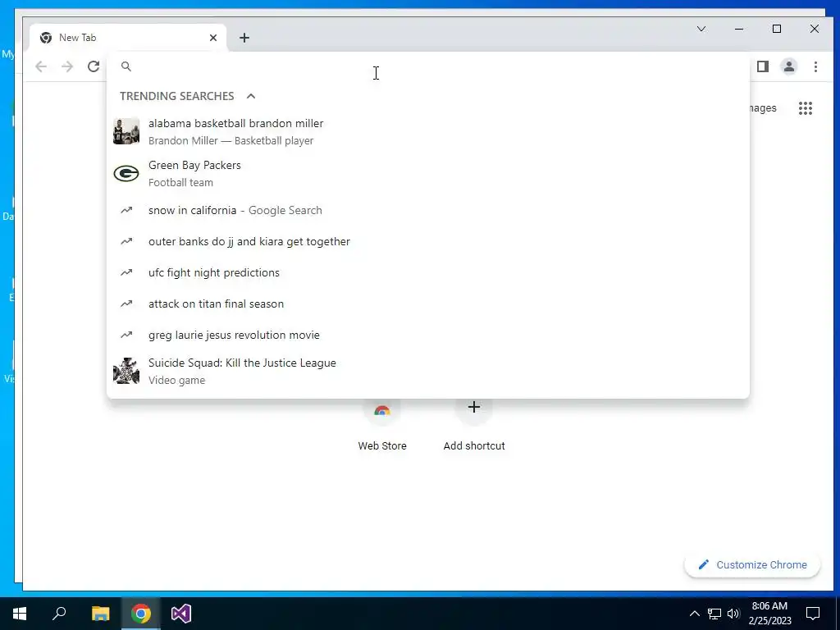Click trending icon beside attack on titan
This screenshot has width=840, height=630.
click(126, 304)
